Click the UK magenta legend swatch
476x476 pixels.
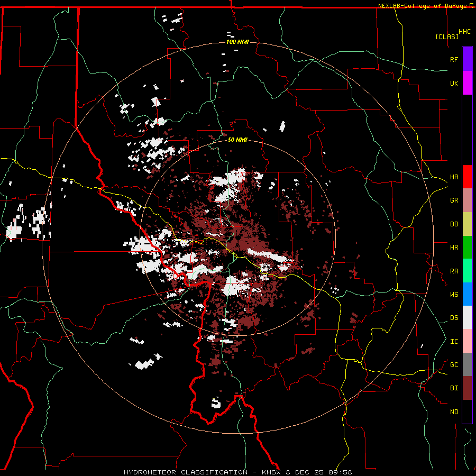[467, 83]
